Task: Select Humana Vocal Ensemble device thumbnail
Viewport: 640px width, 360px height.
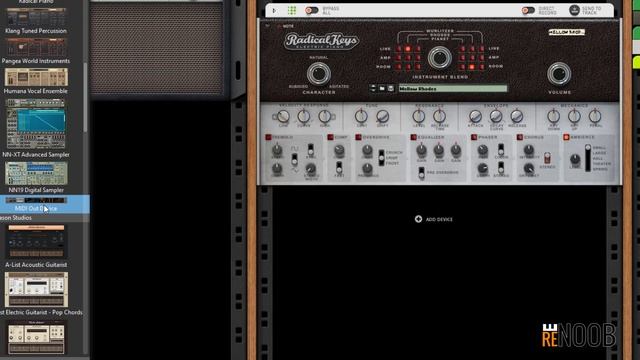Action: tap(36, 77)
